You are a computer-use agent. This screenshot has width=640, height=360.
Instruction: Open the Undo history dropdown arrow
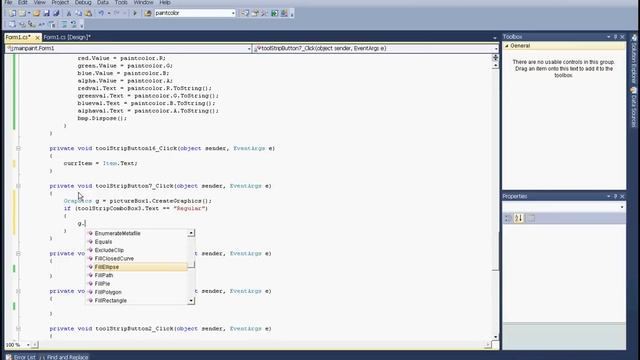109,13
